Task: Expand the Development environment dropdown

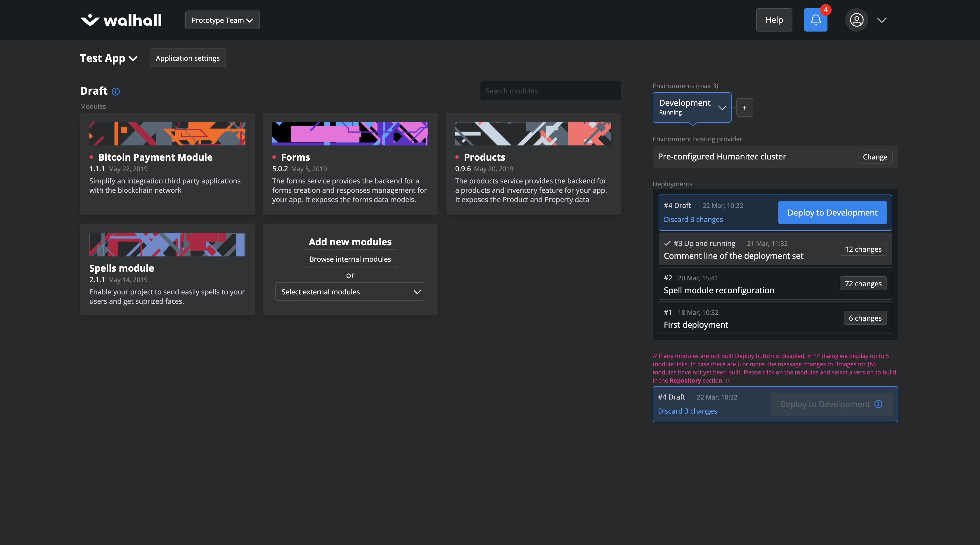Action: pyautogui.click(x=722, y=108)
